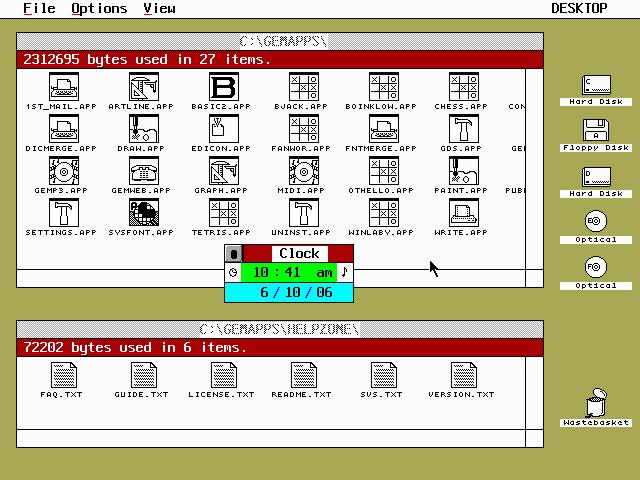Viewport: 640px width, 480px height.
Task: Toggle the alarm music note in Clock
Action: tap(345, 272)
